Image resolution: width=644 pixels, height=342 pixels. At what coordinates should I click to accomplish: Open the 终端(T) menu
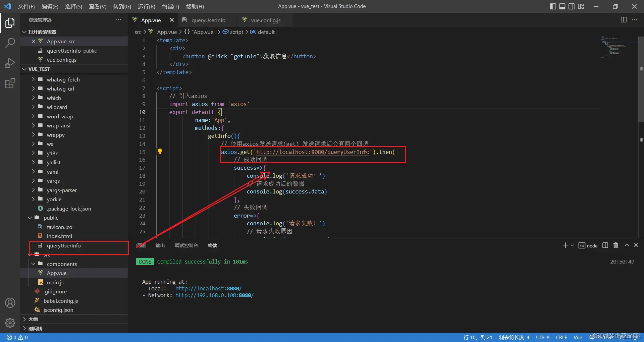(170, 6)
